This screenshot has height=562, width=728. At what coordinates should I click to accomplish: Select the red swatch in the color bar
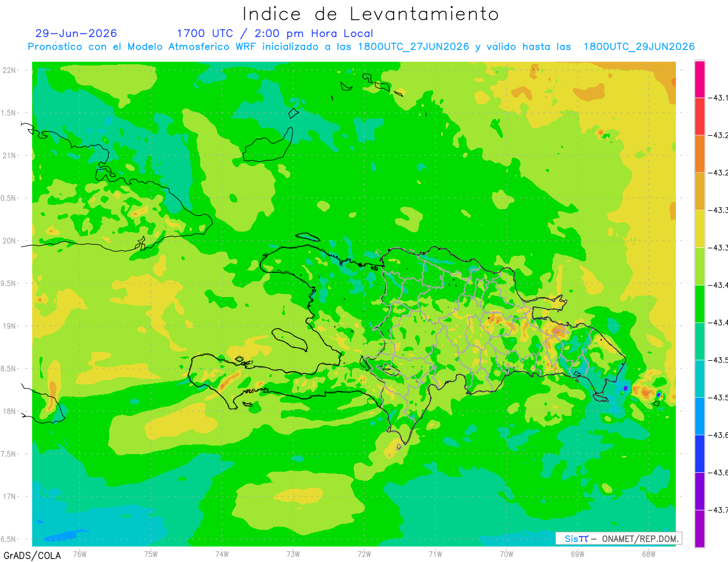(699, 116)
